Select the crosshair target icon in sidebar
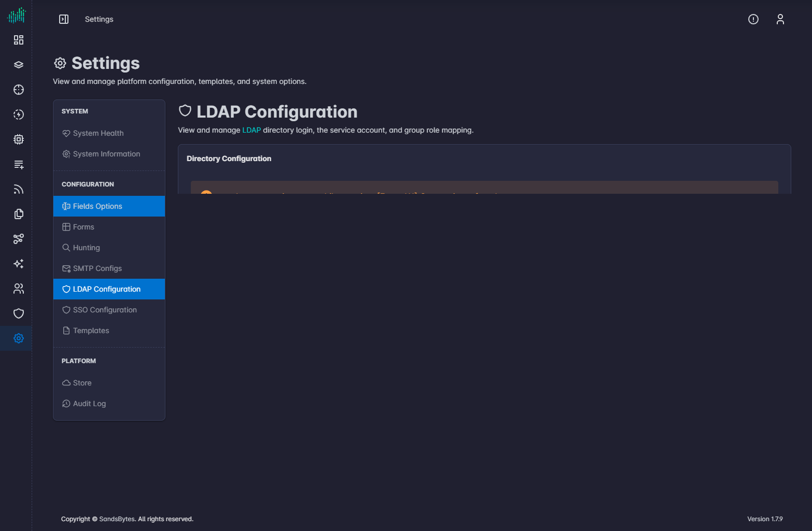Screen dimensions: 812x531 (19, 90)
